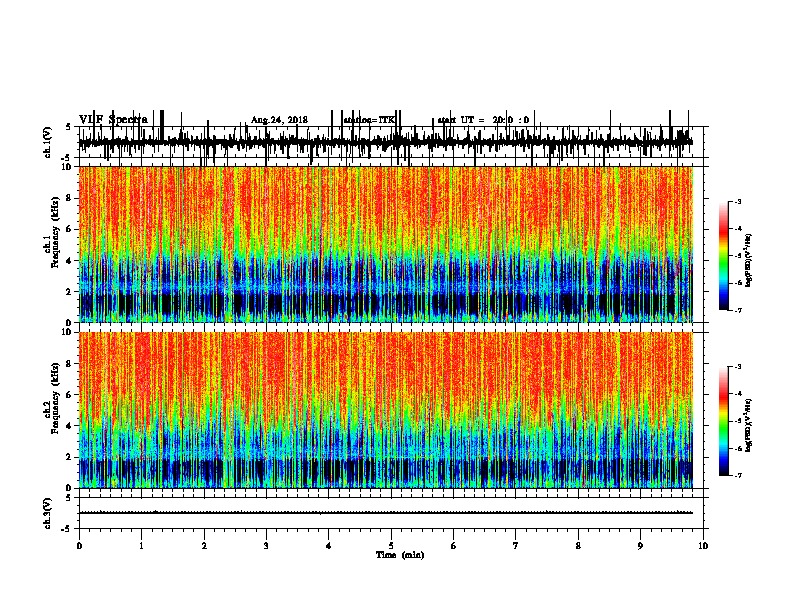Image resolution: width=792 pixels, height=612 pixels.
Task: Click the "ch.1(V)" waveform axis label
Action: 48,142
